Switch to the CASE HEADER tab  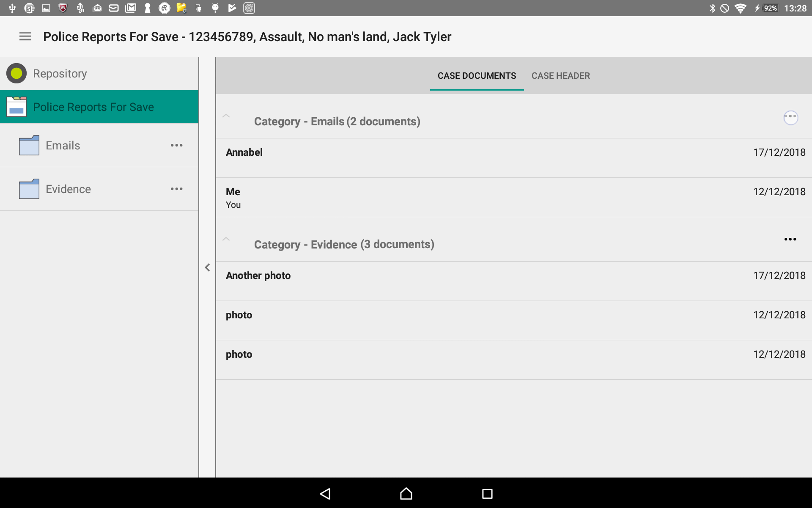pos(561,75)
